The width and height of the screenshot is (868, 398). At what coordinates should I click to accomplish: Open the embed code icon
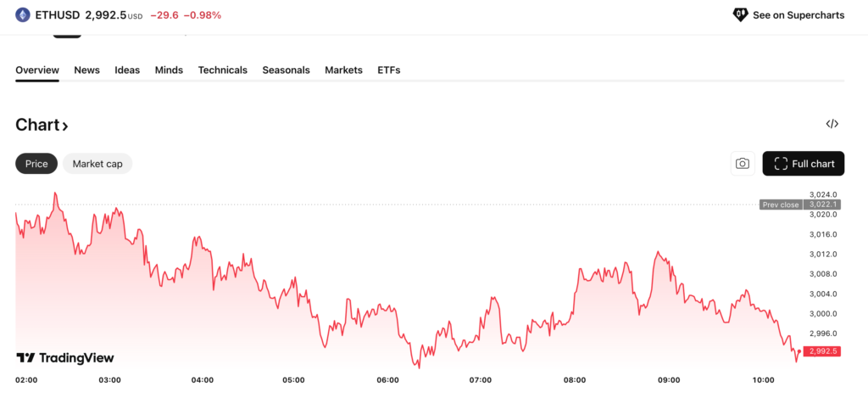point(832,124)
